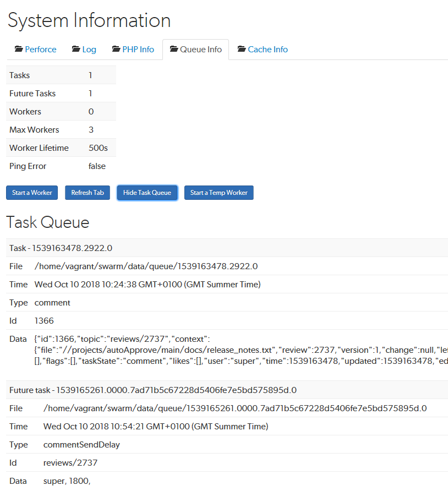
Task: Click the folder icon beside Perforce
Action: pos(19,49)
